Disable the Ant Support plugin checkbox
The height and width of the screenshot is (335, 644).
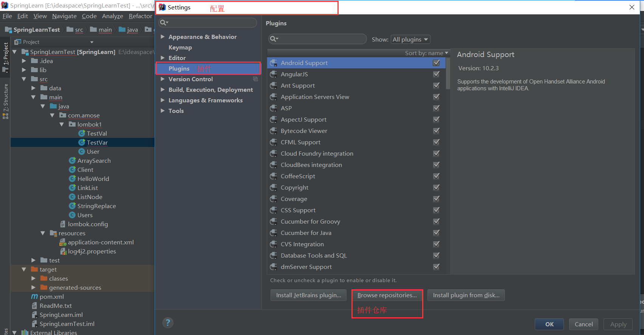[436, 85]
